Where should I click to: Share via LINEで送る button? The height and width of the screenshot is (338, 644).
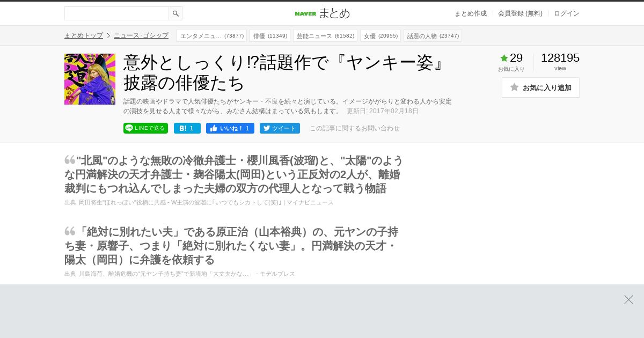point(145,128)
